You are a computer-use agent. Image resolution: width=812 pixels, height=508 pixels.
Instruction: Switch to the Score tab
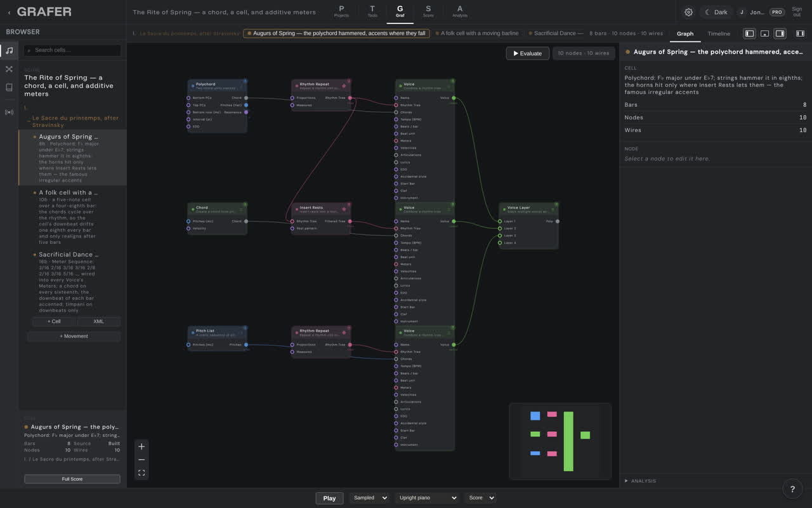[x=428, y=11]
